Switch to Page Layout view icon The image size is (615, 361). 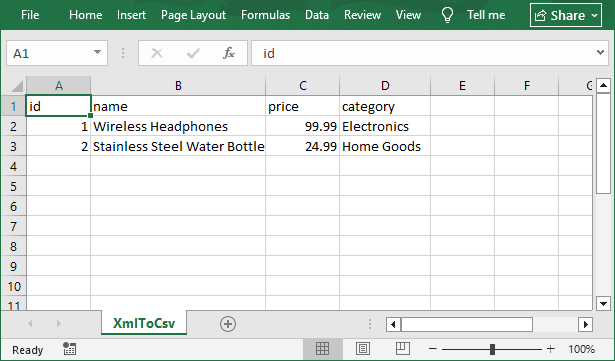[363, 348]
